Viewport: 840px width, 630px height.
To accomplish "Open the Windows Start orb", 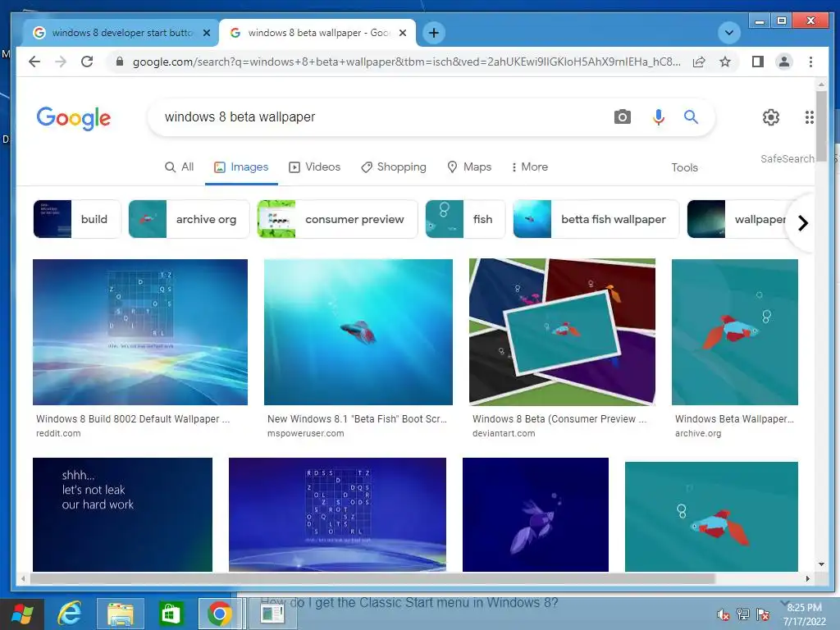I will (22, 614).
